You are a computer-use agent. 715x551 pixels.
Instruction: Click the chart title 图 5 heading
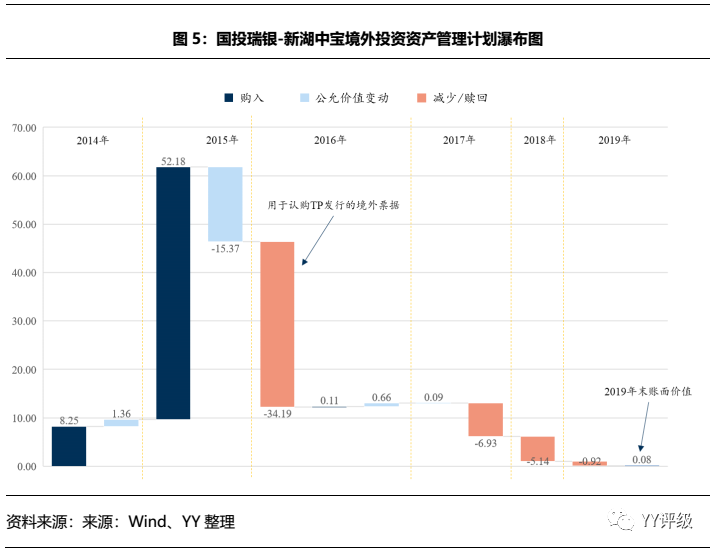click(357, 39)
